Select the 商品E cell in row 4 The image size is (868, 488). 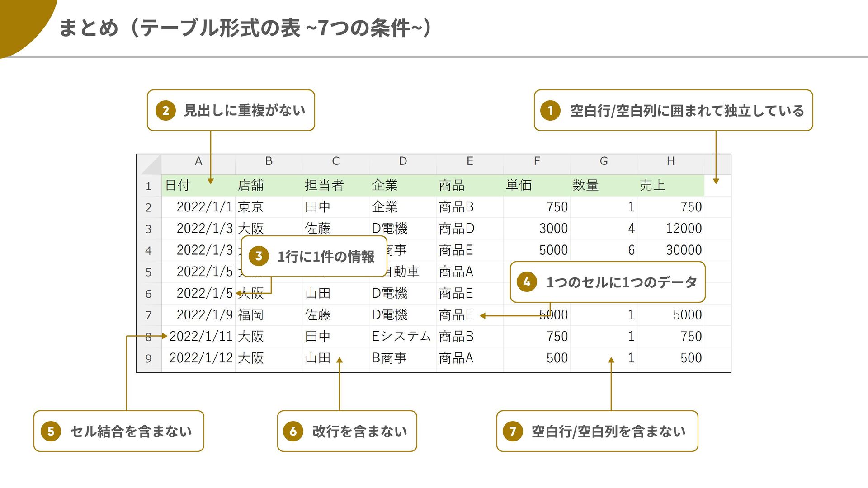(470, 250)
